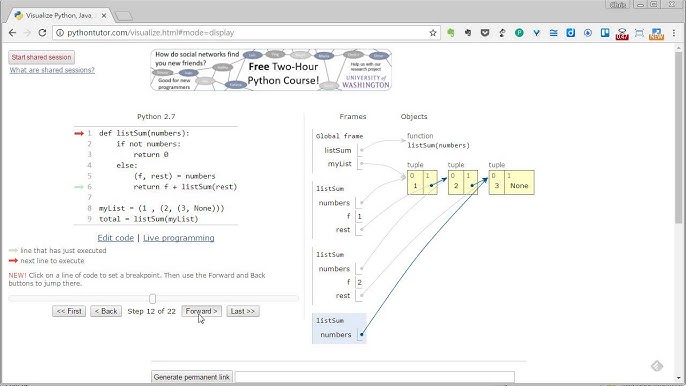Open a new browser tab
Viewport: 686px width, 386px height.
124,16
